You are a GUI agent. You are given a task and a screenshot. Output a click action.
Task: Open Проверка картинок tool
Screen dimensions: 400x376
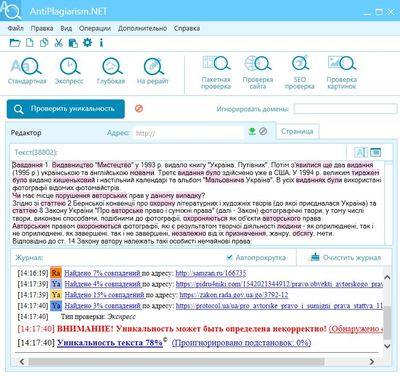[x=342, y=73]
